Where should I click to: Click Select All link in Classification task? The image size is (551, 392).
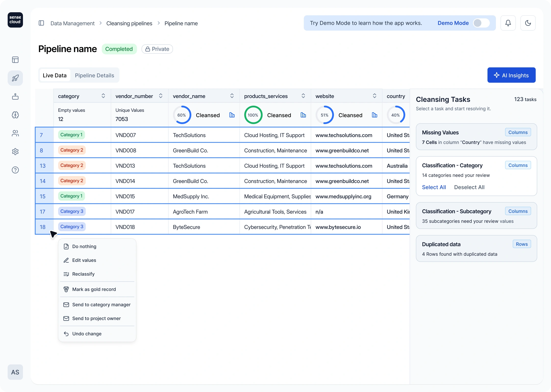click(x=434, y=187)
